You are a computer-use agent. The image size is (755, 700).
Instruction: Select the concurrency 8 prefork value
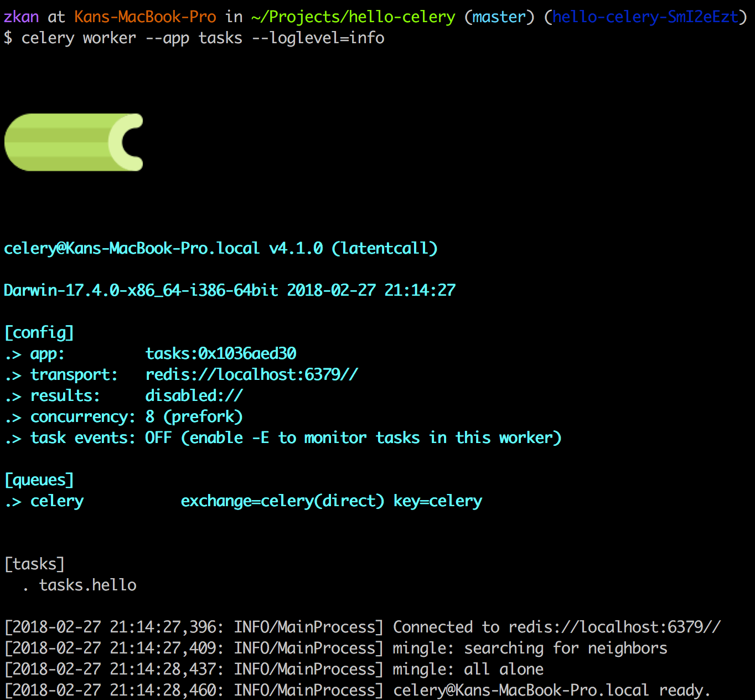click(x=194, y=416)
